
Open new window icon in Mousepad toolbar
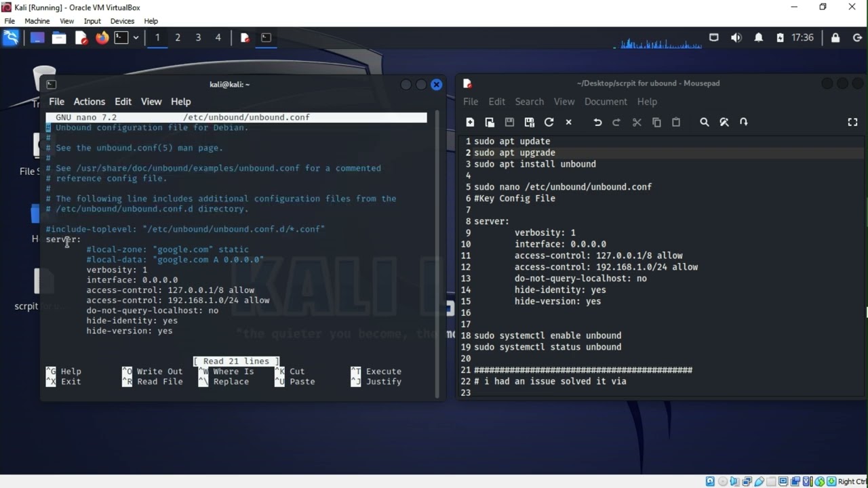pyautogui.click(x=490, y=122)
